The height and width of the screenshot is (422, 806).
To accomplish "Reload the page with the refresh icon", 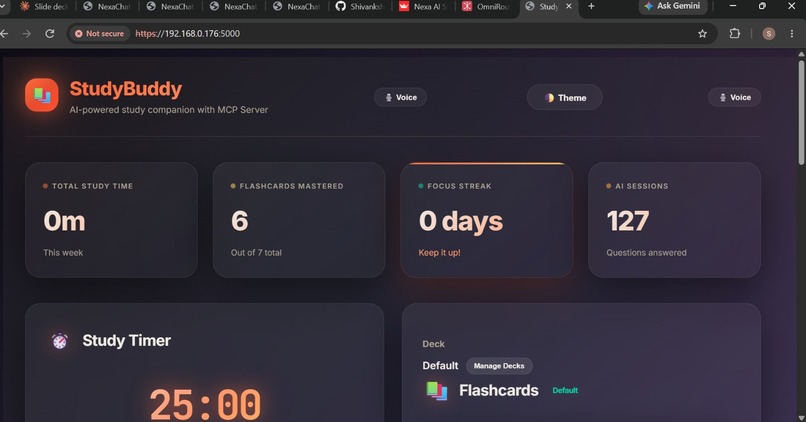I will pyautogui.click(x=50, y=33).
